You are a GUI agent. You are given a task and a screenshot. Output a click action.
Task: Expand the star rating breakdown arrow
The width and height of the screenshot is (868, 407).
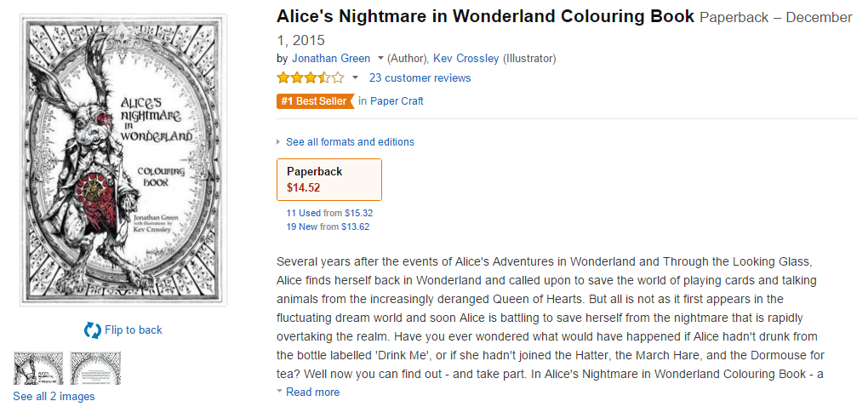click(355, 78)
